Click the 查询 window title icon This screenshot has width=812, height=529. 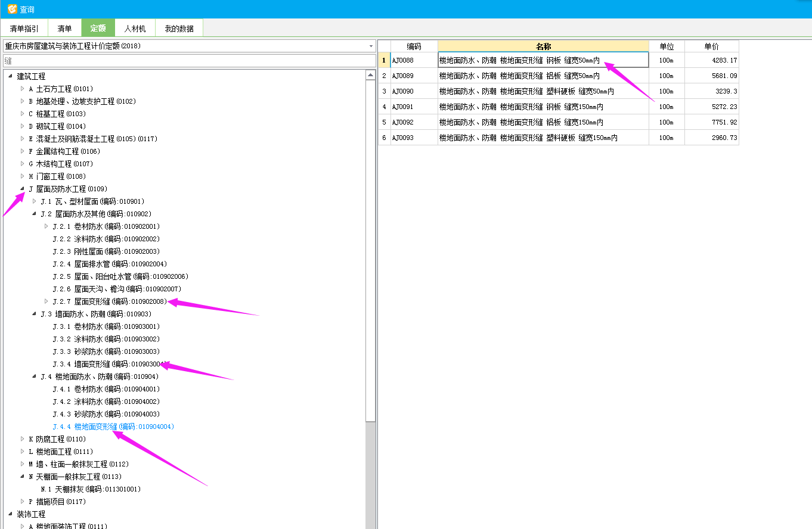pyautogui.click(x=12, y=9)
